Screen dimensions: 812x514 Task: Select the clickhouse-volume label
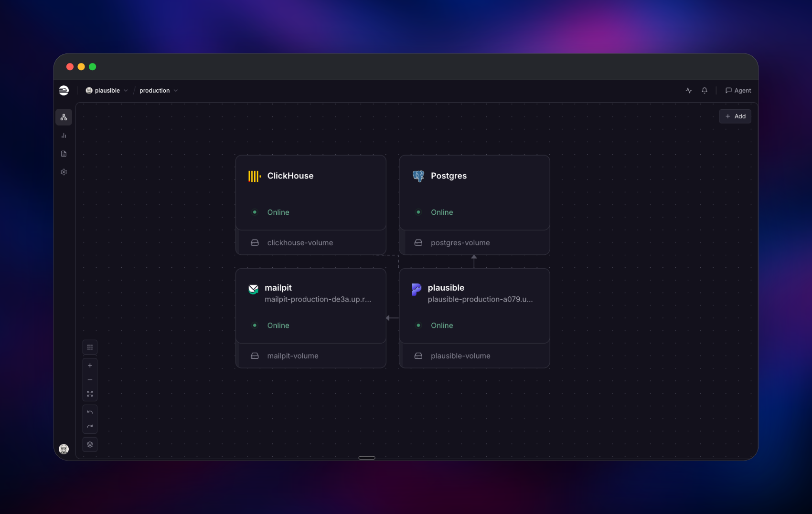click(x=300, y=243)
